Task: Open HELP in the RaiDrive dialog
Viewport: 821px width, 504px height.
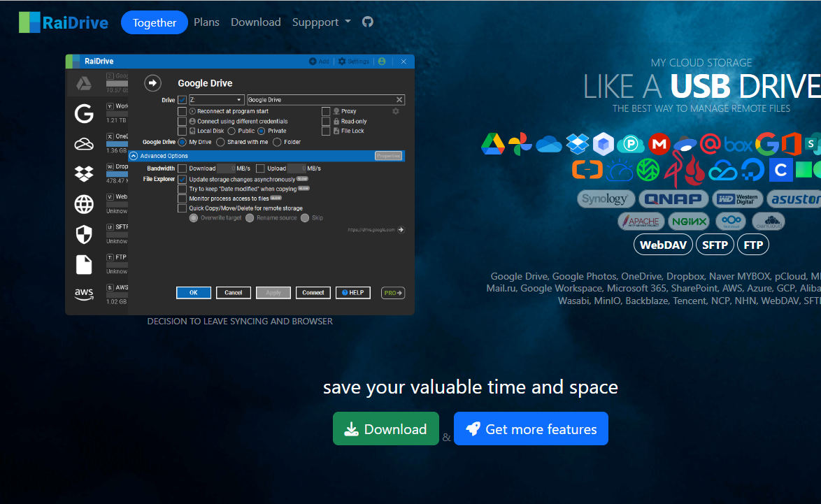Action: pyautogui.click(x=353, y=293)
